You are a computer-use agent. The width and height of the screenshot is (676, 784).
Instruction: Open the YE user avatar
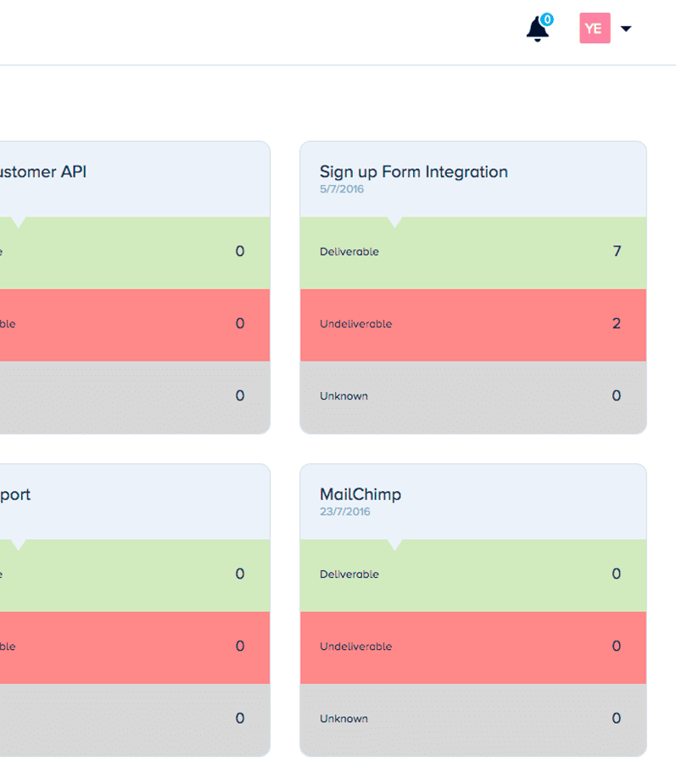[595, 28]
